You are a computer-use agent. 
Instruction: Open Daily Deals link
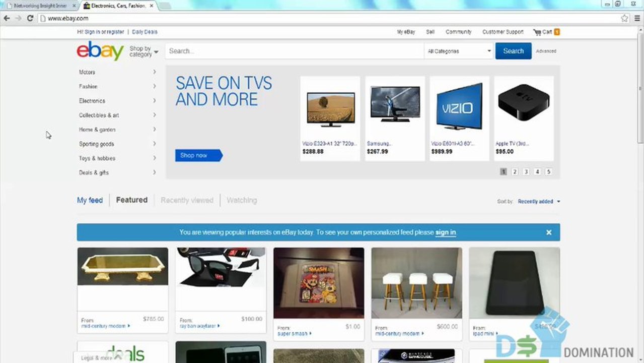pos(145,32)
